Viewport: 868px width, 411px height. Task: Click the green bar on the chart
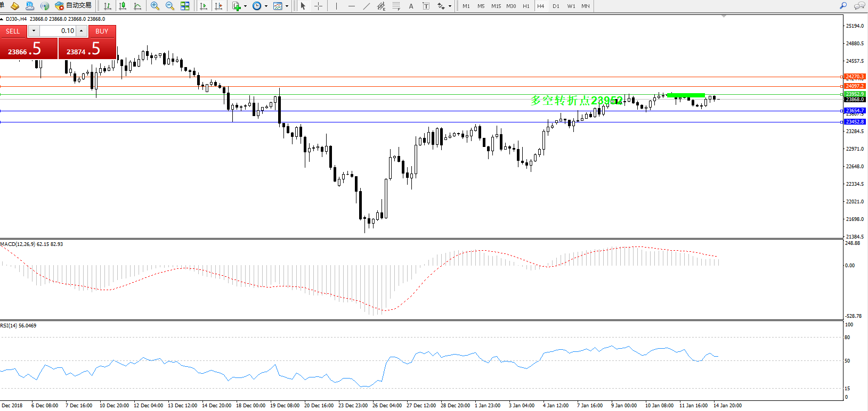(686, 95)
